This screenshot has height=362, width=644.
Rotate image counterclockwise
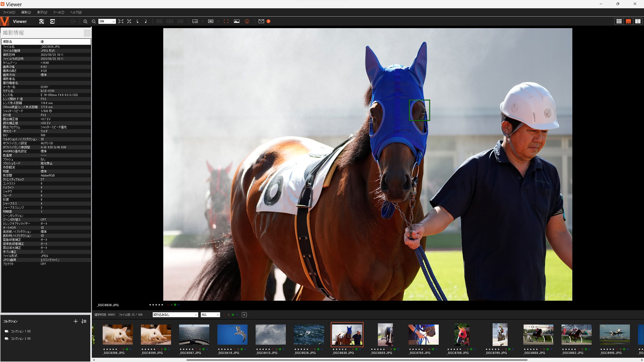point(138,21)
